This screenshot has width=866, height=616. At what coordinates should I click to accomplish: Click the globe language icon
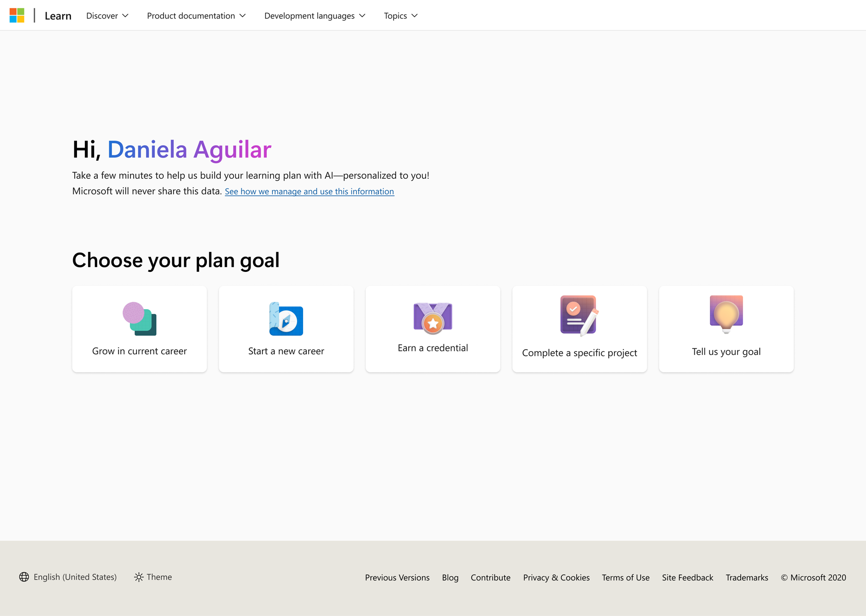click(24, 577)
